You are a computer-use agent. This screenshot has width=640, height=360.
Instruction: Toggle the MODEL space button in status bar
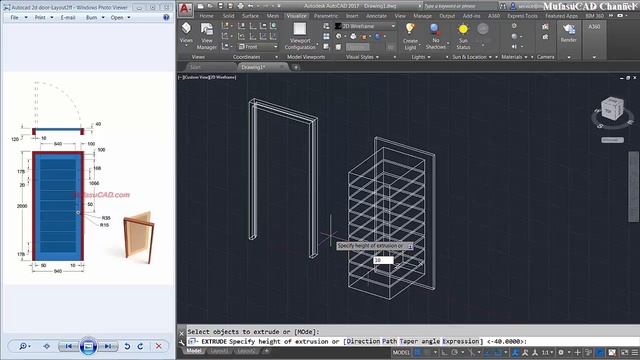401,352
